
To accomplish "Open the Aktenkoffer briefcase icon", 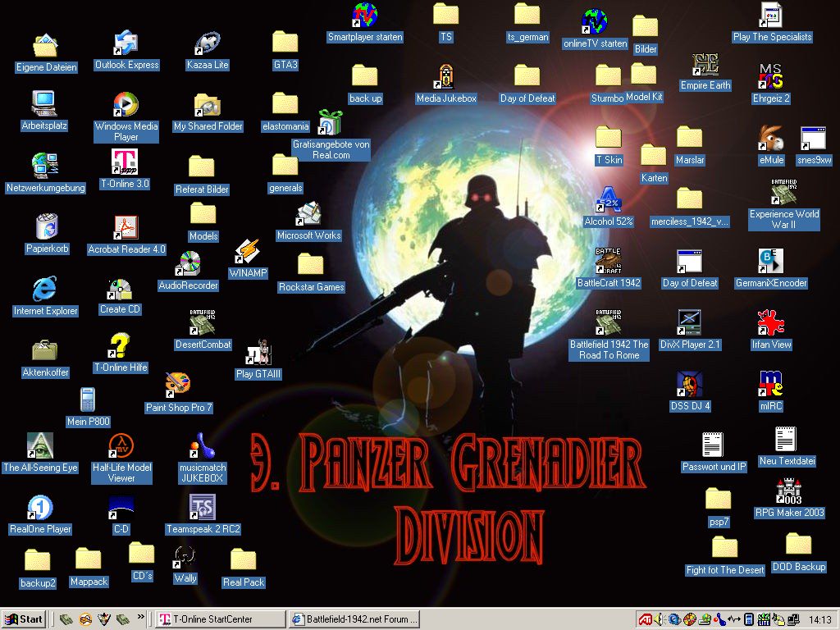I will click(45, 351).
